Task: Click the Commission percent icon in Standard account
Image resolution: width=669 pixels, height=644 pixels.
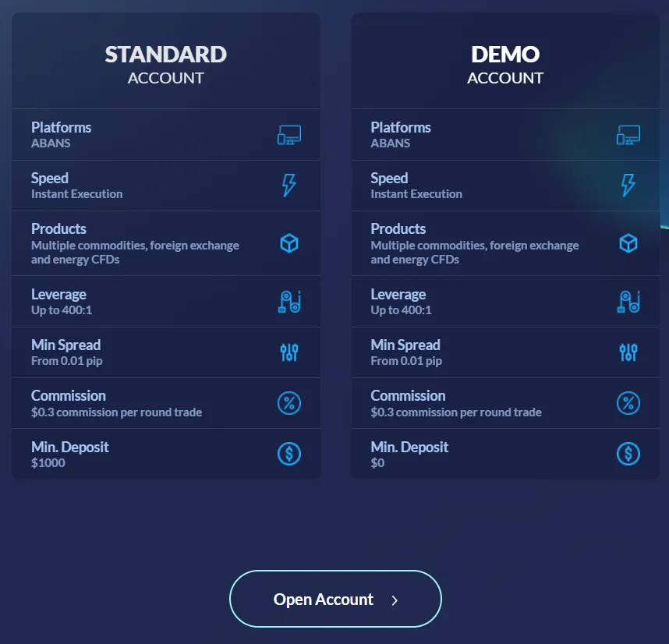Action: [289, 403]
